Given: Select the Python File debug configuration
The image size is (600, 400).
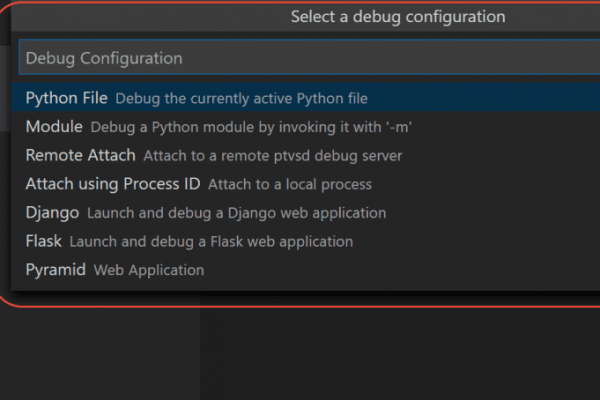Looking at the screenshot, I should tap(305, 98).
